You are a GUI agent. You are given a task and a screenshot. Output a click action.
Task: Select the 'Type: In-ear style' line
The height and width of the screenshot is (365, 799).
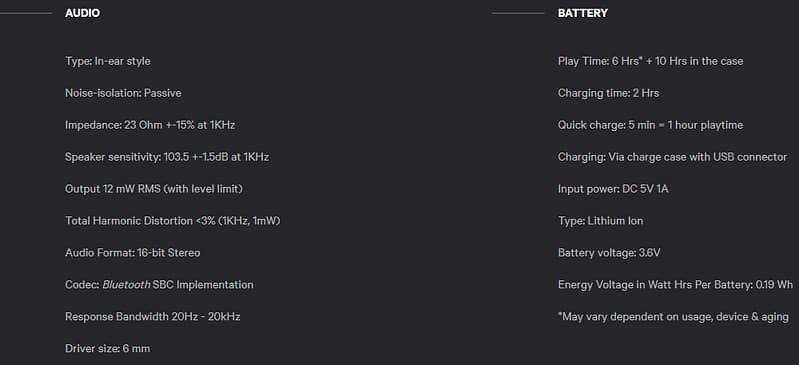[x=108, y=61]
